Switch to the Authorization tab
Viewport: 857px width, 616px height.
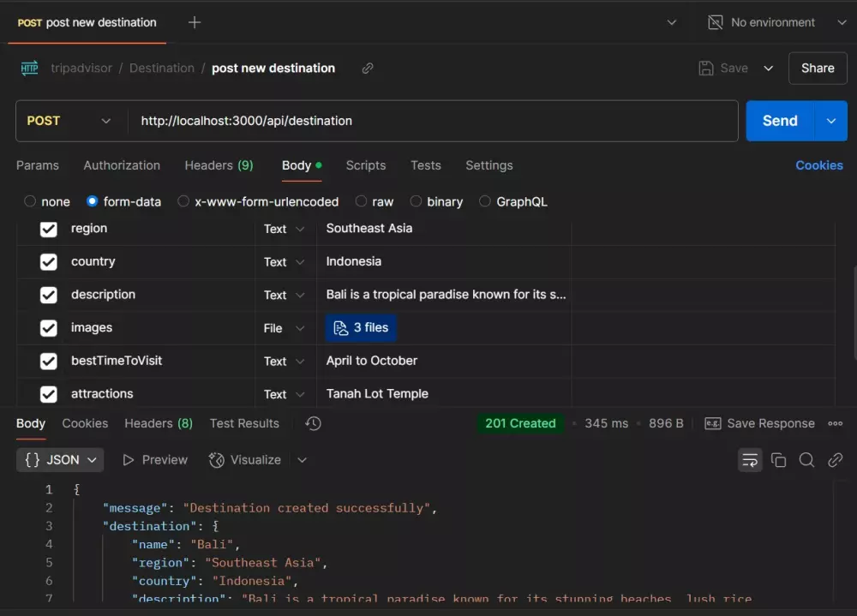[122, 165]
